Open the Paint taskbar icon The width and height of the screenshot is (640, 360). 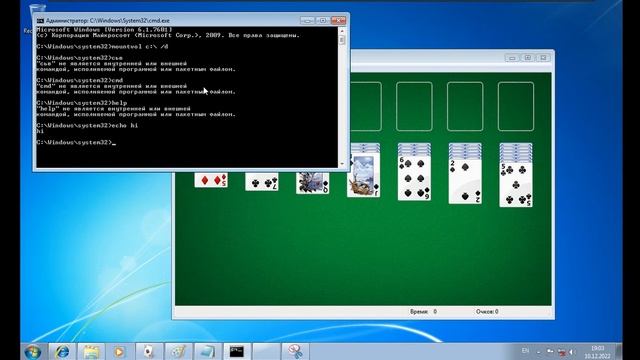click(x=178, y=351)
